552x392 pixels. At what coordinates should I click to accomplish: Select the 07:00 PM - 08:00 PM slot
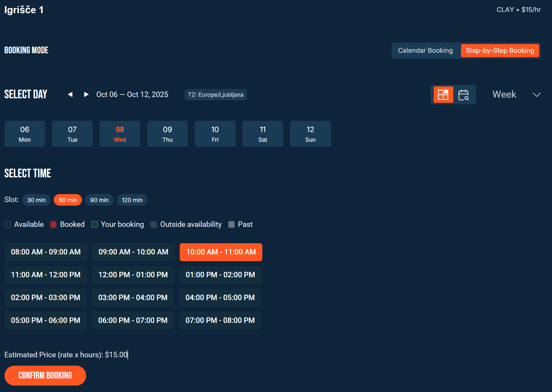(x=220, y=320)
